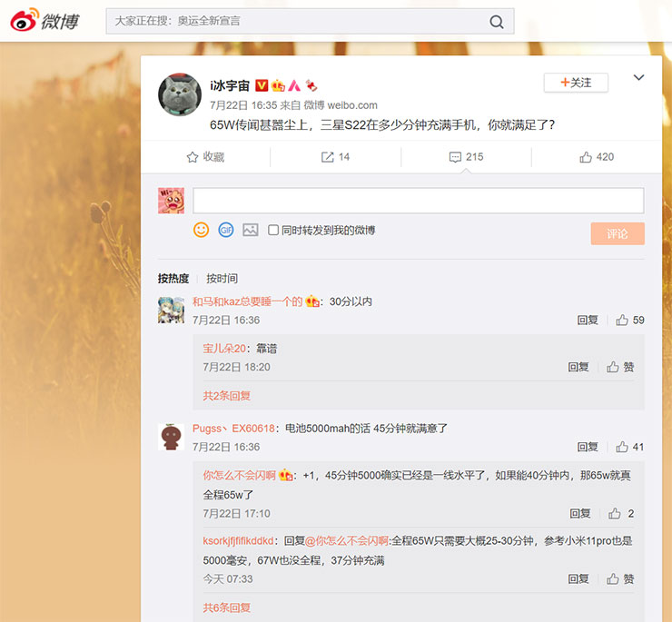Click the red gourd badge icon
The image size is (672, 622).
coord(311,85)
